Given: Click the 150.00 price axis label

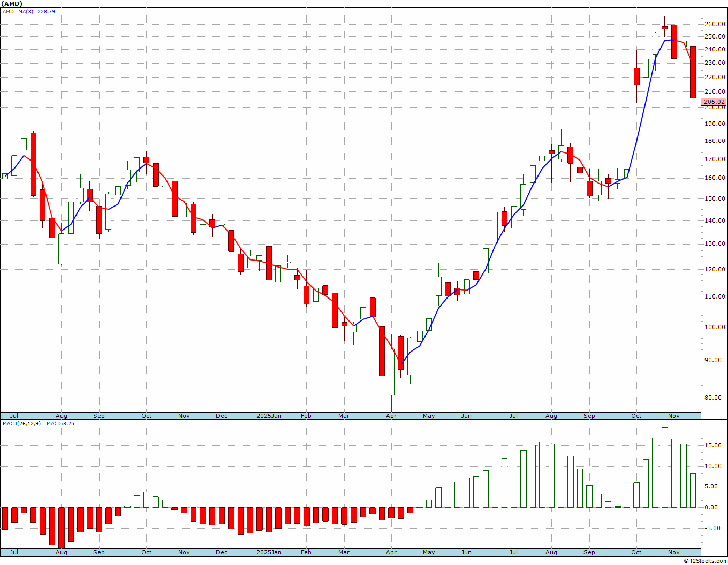Looking at the screenshot, I should coord(715,198).
